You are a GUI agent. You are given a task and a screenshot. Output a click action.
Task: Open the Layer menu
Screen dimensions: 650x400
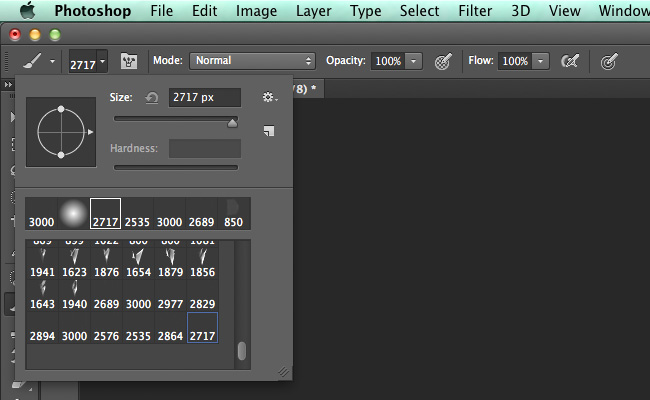(313, 11)
